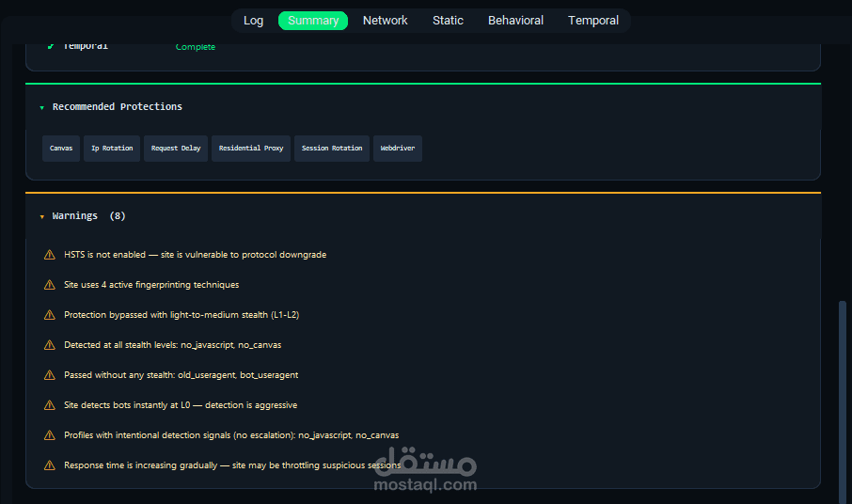This screenshot has width=852, height=504.
Task: Click the Warnings (8) heading
Action: [89, 216]
